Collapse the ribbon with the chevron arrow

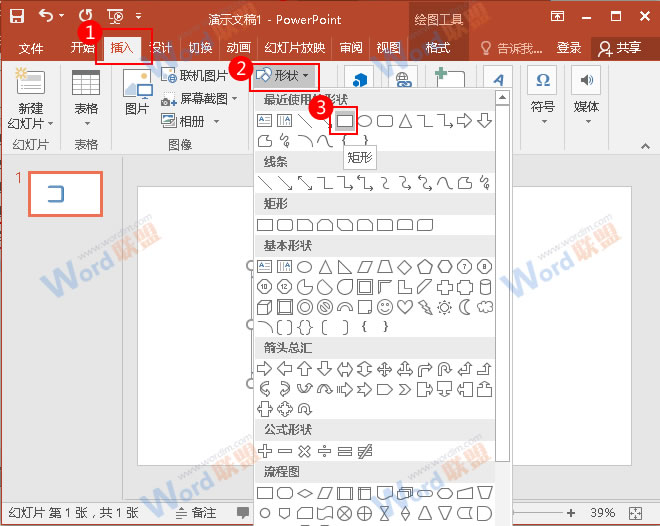coord(645,146)
